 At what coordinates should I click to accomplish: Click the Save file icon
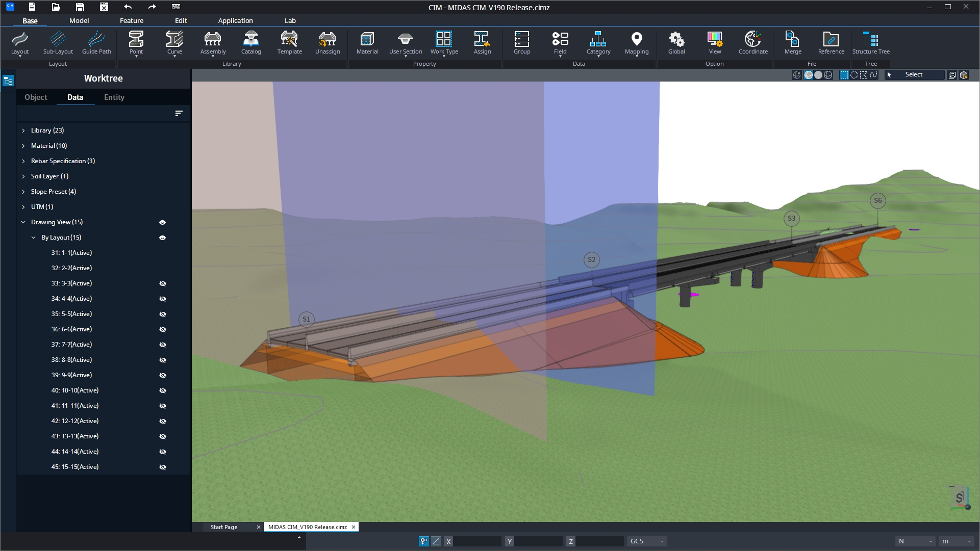(80, 7)
